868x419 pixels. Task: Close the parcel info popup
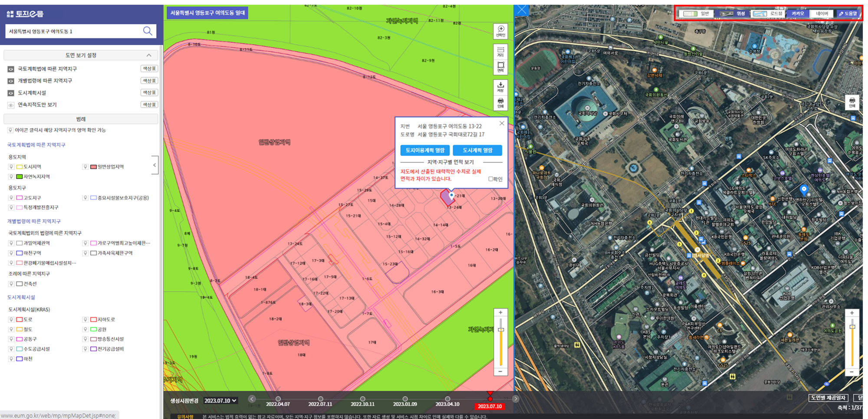point(502,123)
